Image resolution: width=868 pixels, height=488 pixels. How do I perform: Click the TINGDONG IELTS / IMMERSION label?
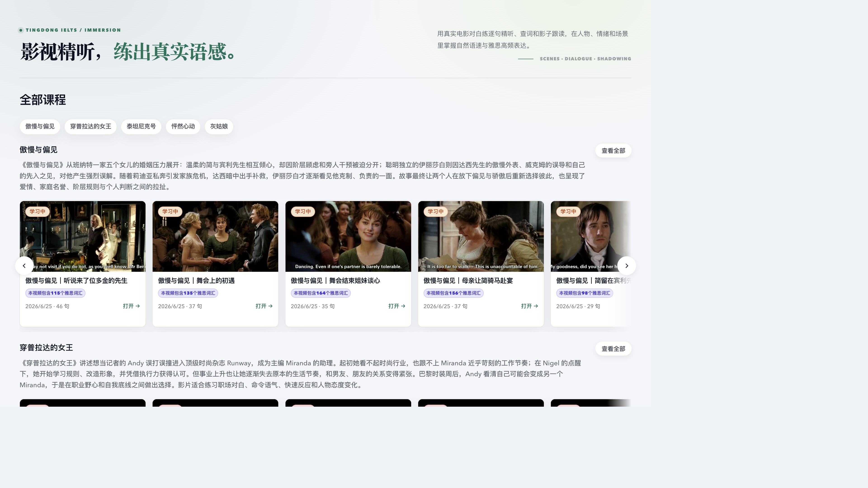73,30
